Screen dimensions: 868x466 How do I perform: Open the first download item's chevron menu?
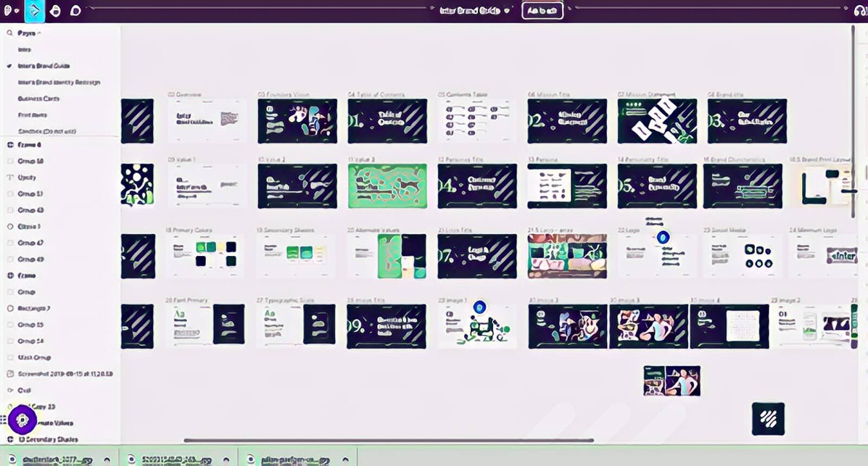coord(107,459)
